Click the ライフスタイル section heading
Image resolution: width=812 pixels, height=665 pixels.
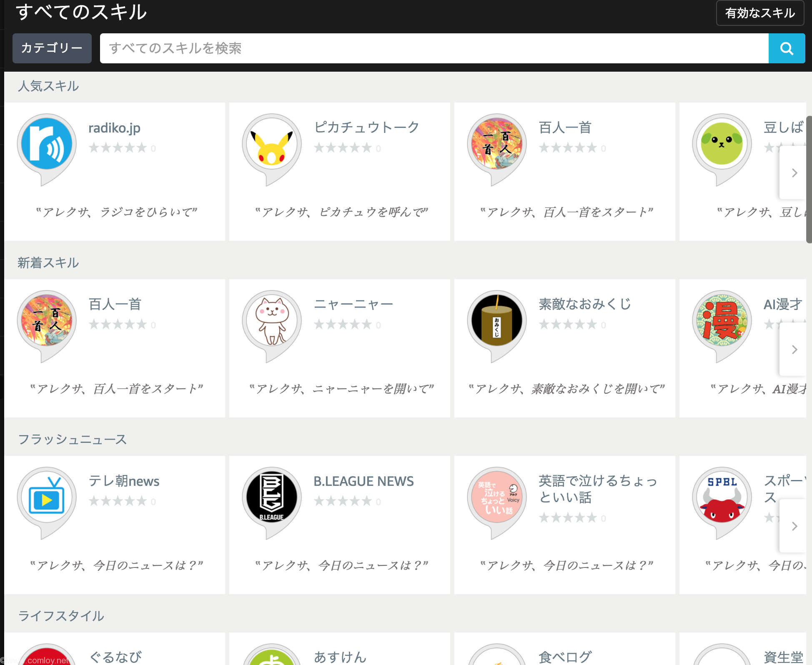pyautogui.click(x=61, y=616)
